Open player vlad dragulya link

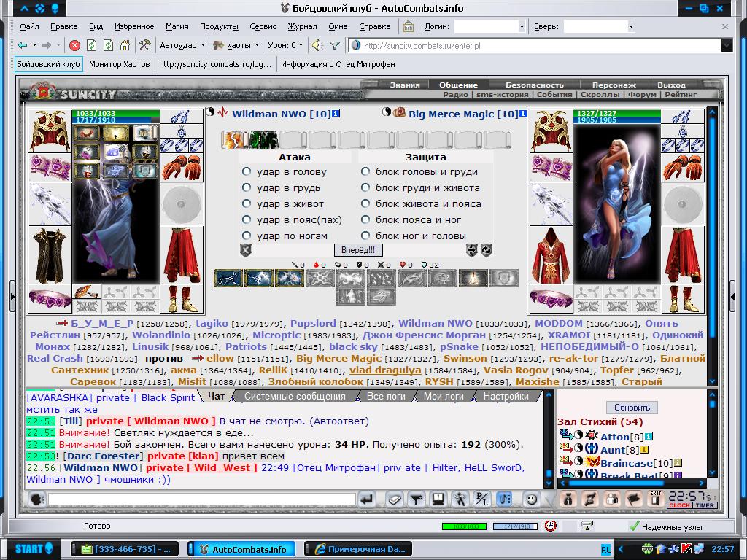[385, 370]
